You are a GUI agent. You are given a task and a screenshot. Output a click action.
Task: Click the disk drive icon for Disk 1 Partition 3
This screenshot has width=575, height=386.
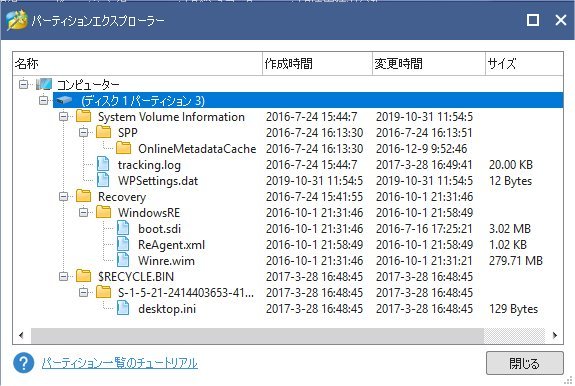pyautogui.click(x=64, y=100)
